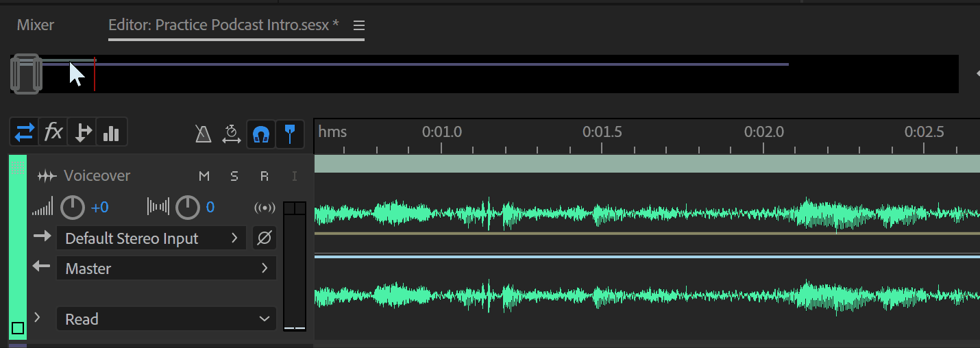Click the stereo pan bars icon
This screenshot has width=980, height=348.
[158, 208]
